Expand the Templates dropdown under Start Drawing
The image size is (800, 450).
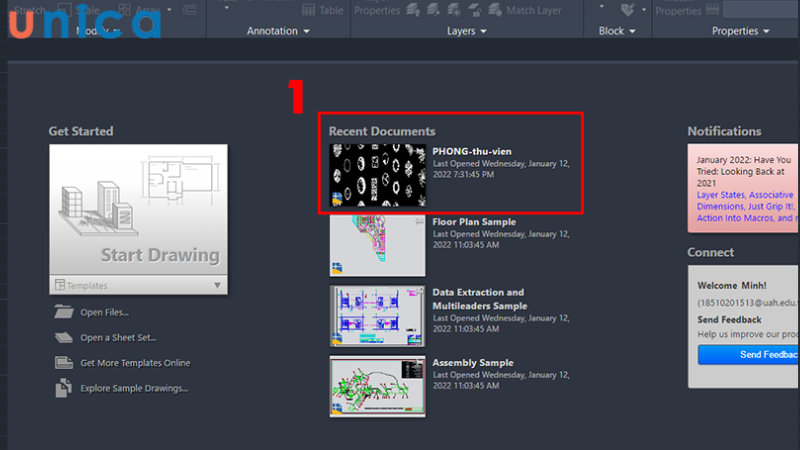pos(217,285)
